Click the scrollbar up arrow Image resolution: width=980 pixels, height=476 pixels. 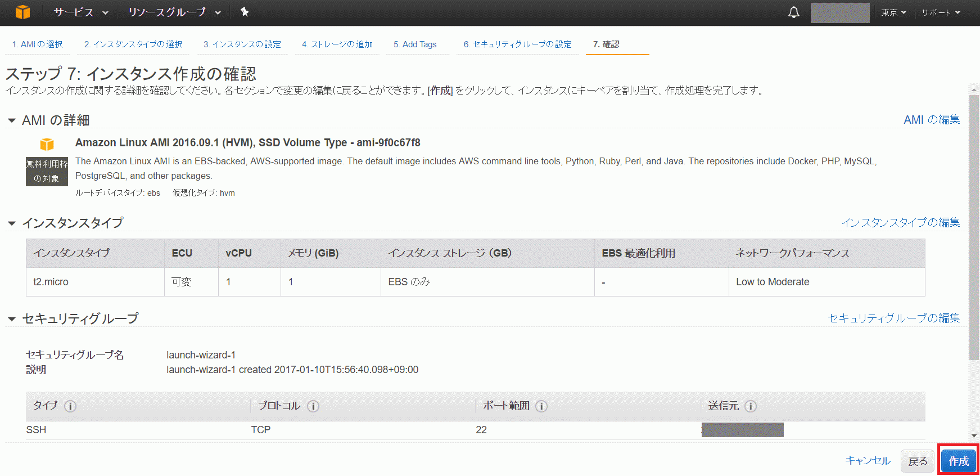974,89
